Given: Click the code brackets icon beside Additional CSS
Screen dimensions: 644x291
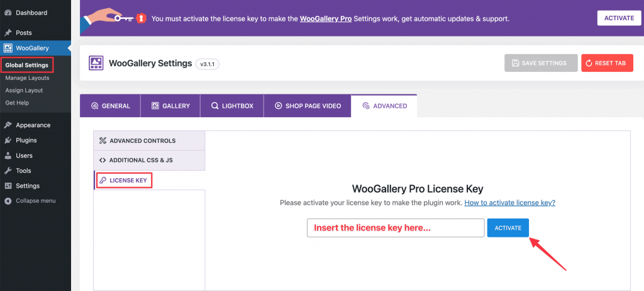Looking at the screenshot, I should [103, 160].
